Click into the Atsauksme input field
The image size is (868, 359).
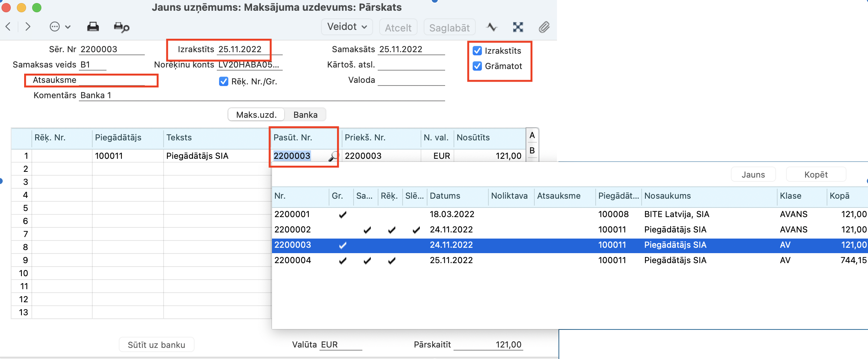[112, 80]
